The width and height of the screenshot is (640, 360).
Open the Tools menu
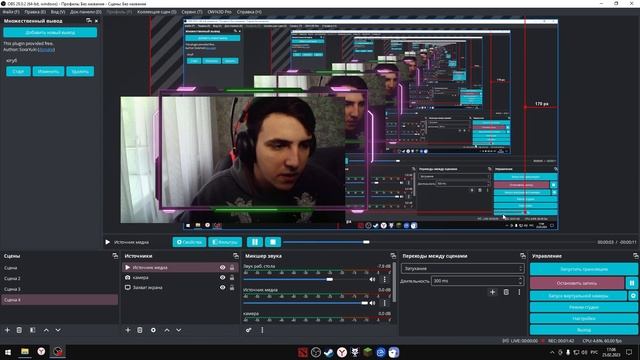pyautogui.click(x=191, y=12)
